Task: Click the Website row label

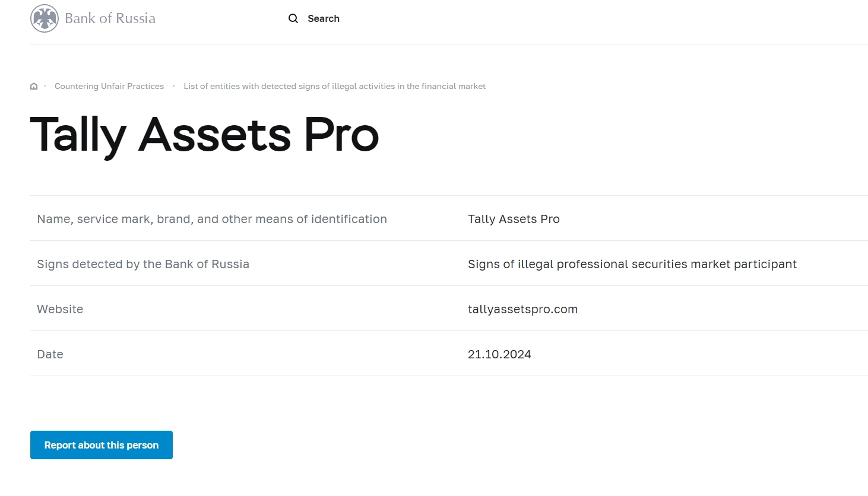Action: click(60, 310)
